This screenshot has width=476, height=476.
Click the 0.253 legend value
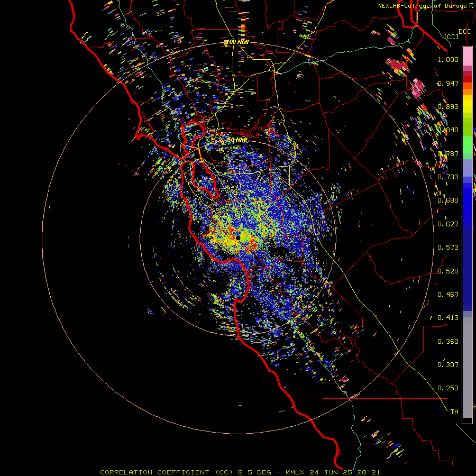(448, 388)
